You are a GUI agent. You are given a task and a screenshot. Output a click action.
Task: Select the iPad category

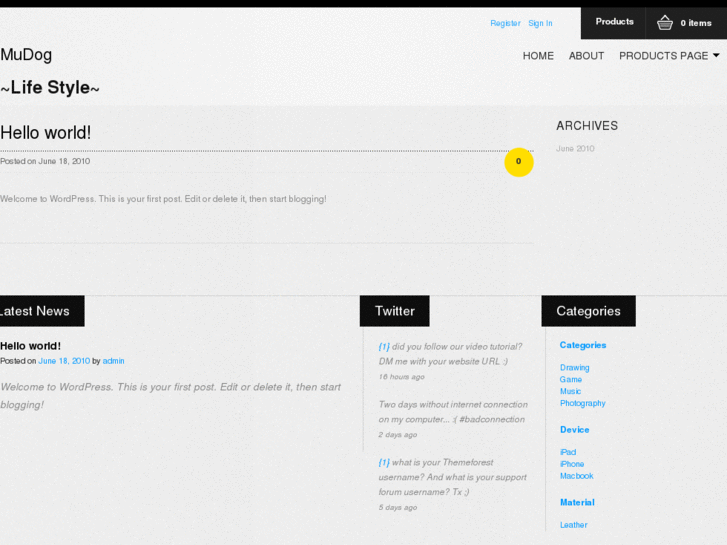point(568,452)
